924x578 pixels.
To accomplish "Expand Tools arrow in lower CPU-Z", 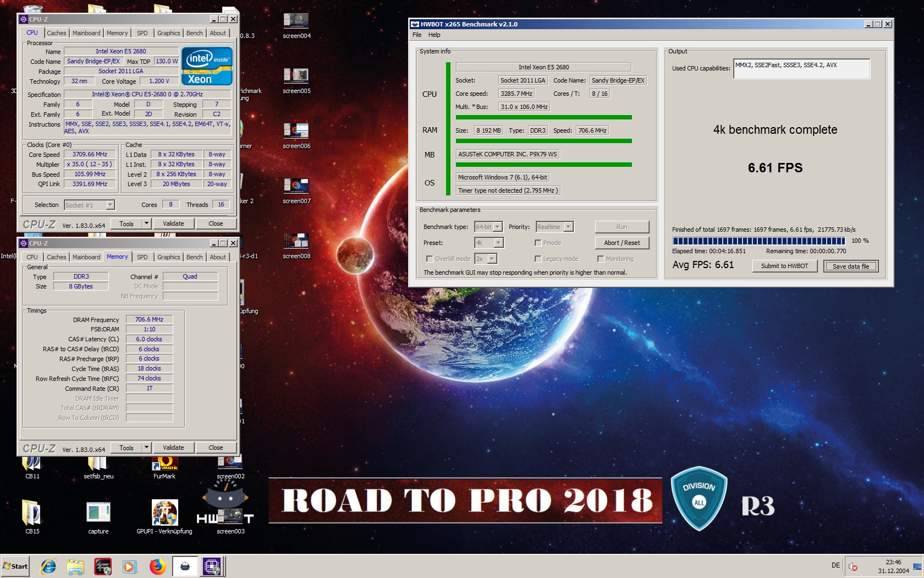I will (x=146, y=448).
